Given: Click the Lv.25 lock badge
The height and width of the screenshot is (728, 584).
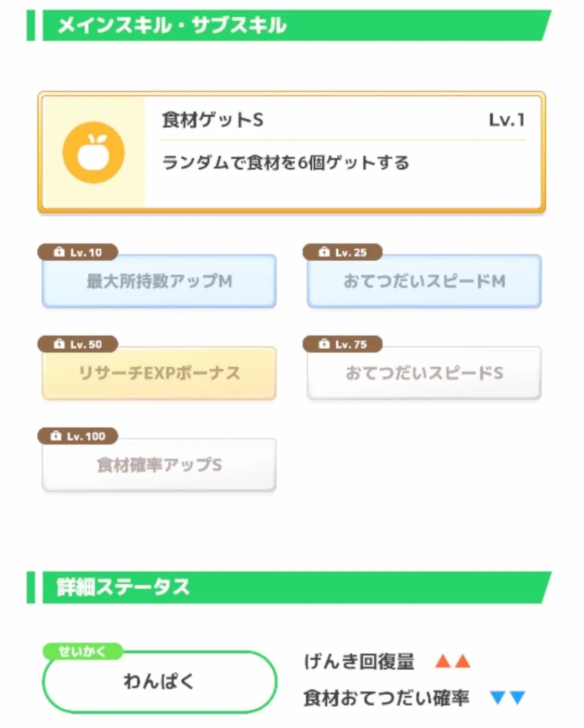Looking at the screenshot, I should 343,252.
